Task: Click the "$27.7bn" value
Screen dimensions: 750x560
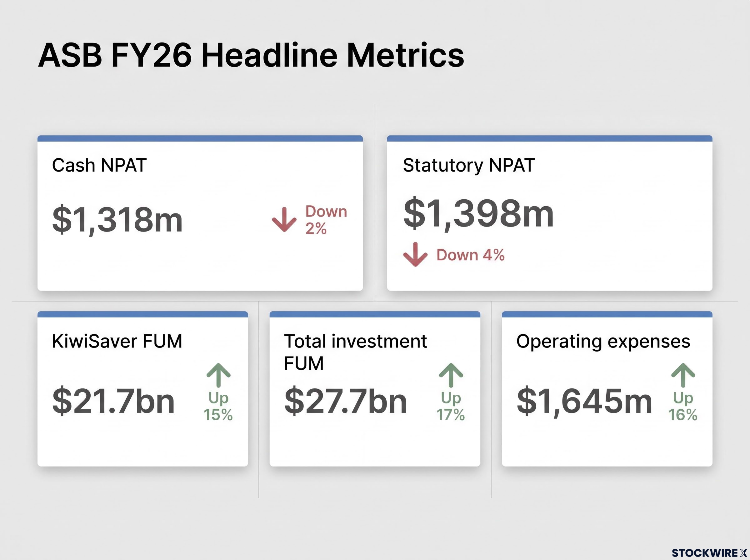Action: (346, 401)
